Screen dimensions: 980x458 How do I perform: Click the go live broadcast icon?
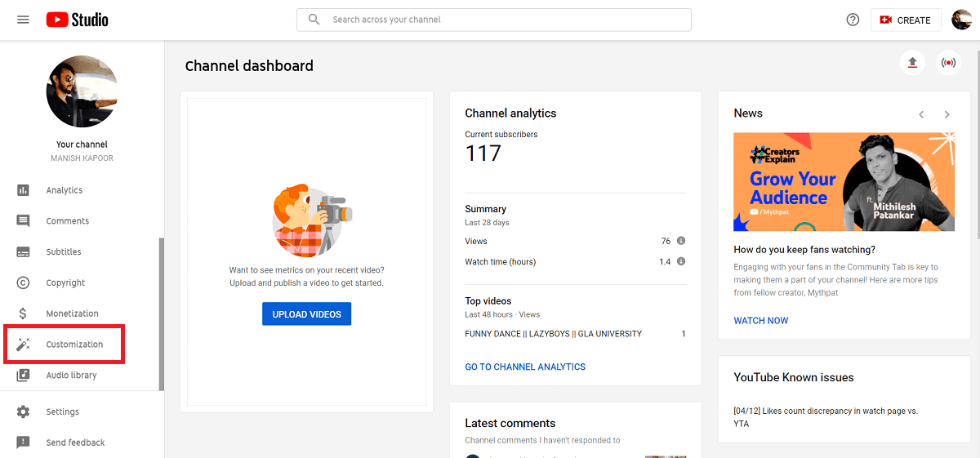pyautogui.click(x=948, y=63)
